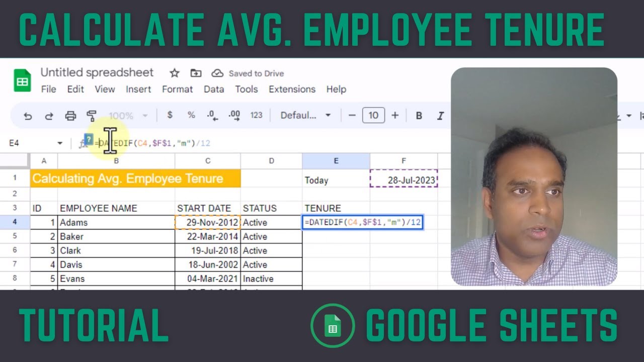This screenshot has height=362, width=644.
Task: Open the Tools menu
Action: [x=247, y=89]
